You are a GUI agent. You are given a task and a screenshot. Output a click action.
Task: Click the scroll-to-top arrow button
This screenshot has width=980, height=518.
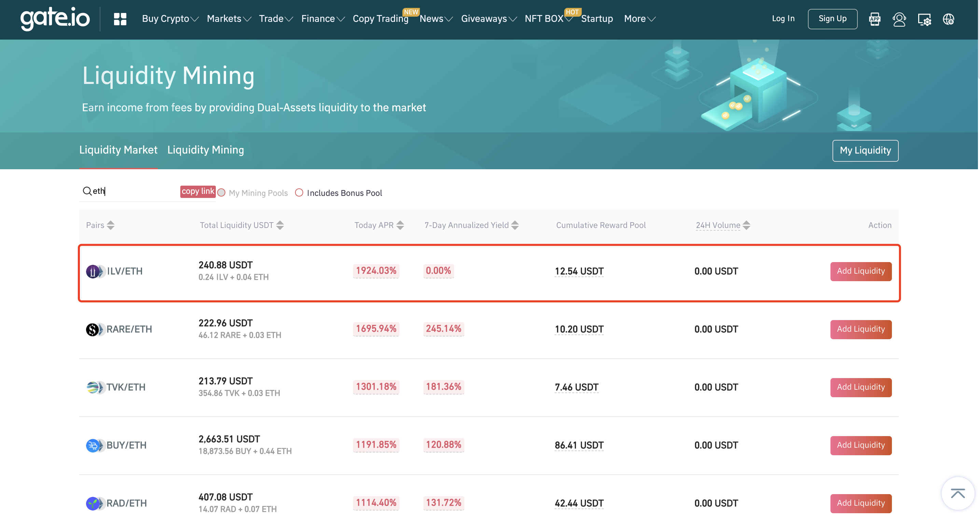coord(957,493)
